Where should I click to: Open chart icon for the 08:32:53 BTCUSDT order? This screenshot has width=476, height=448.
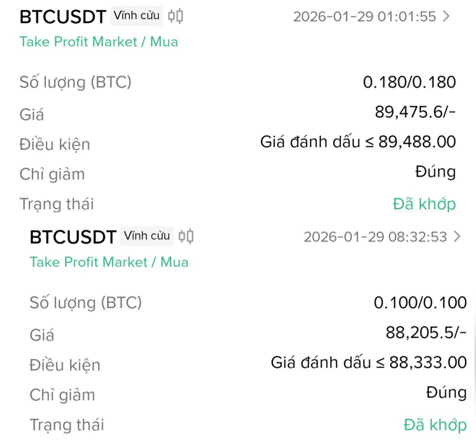click(186, 236)
